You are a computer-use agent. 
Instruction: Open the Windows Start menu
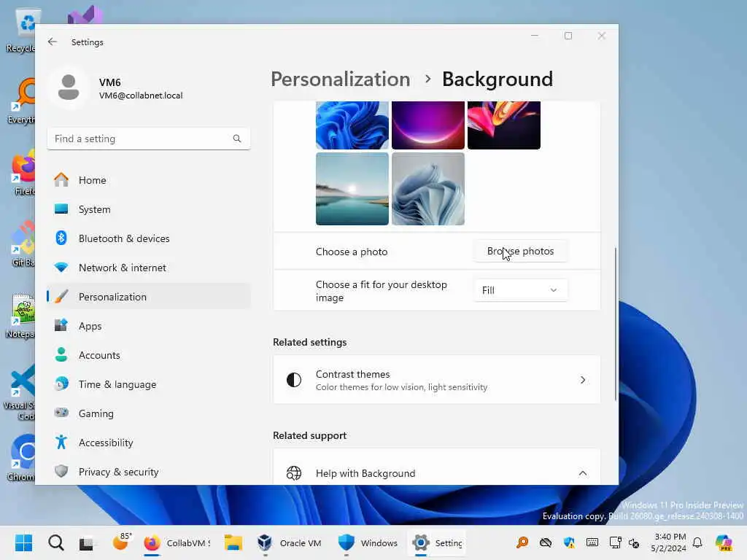23,542
